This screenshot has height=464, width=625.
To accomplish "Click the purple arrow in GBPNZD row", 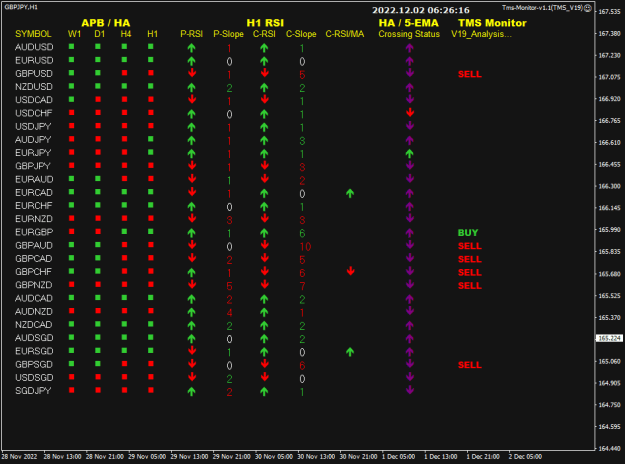I will tap(410, 284).
